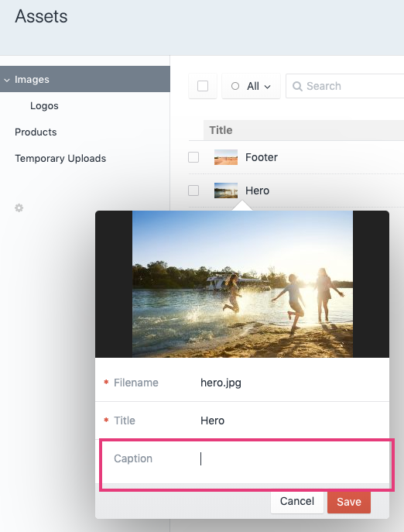Viewport: 404px width, 532px height.
Task: Click the Assets page heading
Action: tap(41, 16)
